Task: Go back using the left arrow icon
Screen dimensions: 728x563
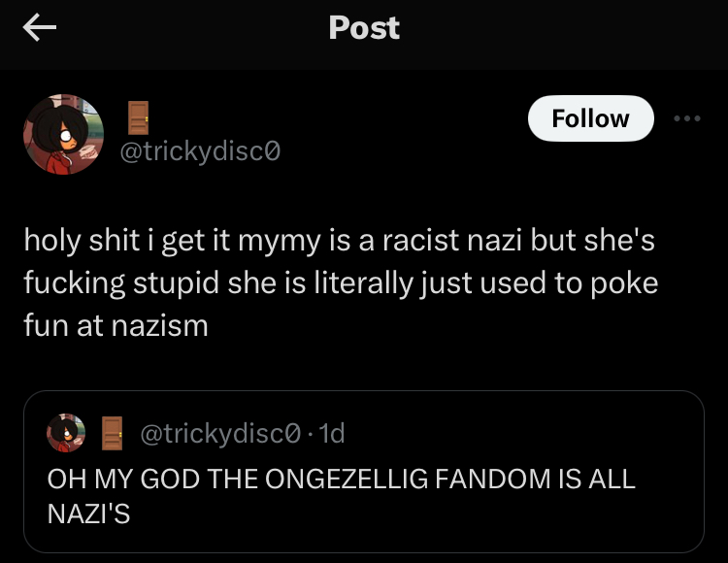Action: click(40, 27)
